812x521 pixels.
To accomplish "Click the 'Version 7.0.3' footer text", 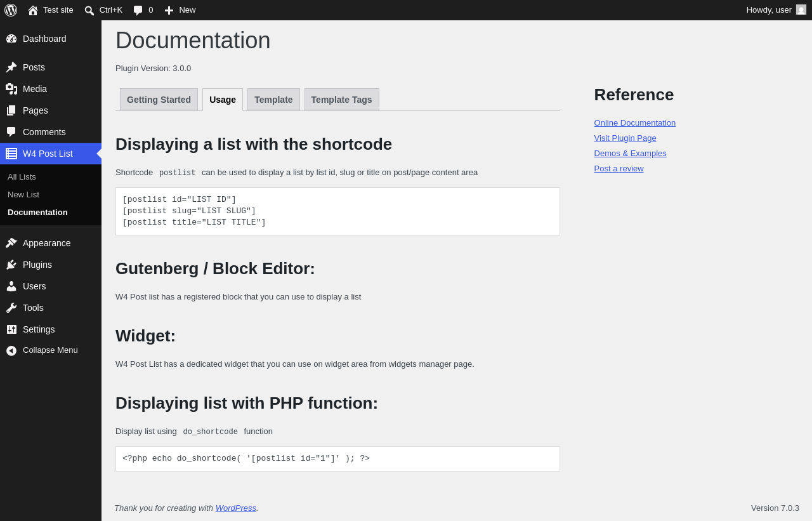I will (775, 508).
